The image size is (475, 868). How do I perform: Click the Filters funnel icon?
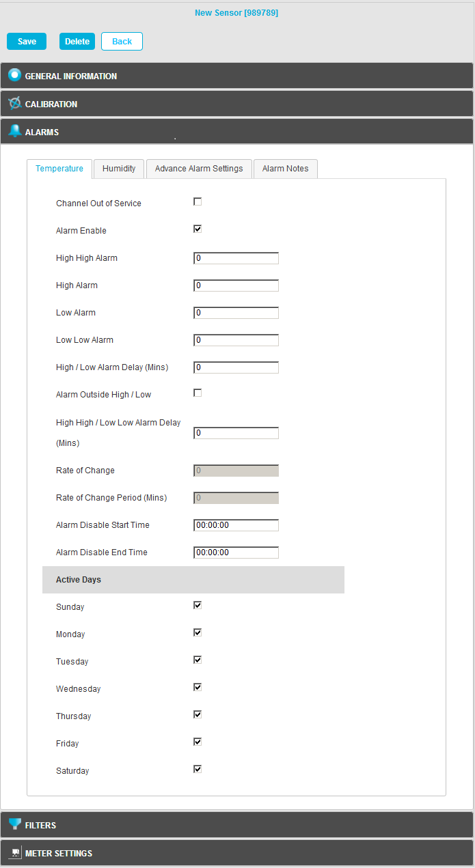tap(14, 824)
